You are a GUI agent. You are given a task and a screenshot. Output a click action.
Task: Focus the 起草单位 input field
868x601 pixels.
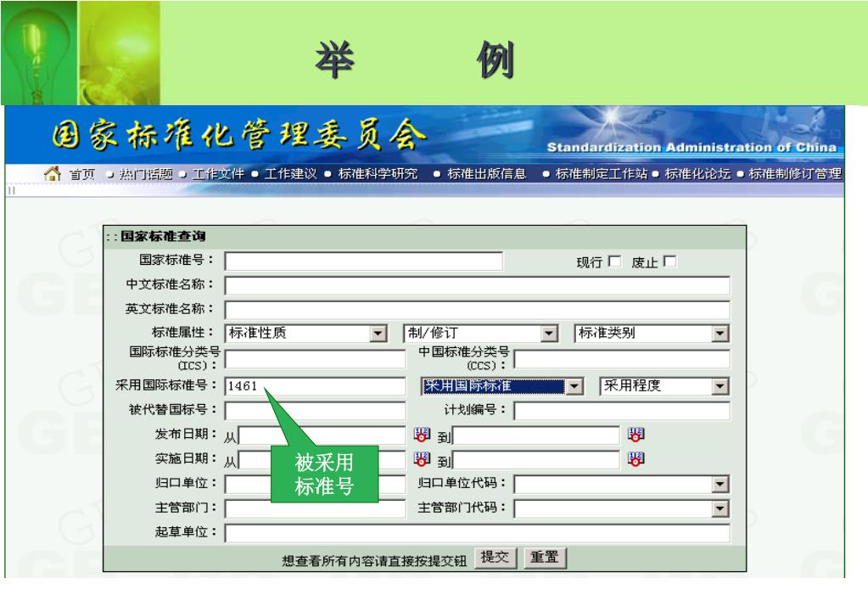tap(477, 533)
